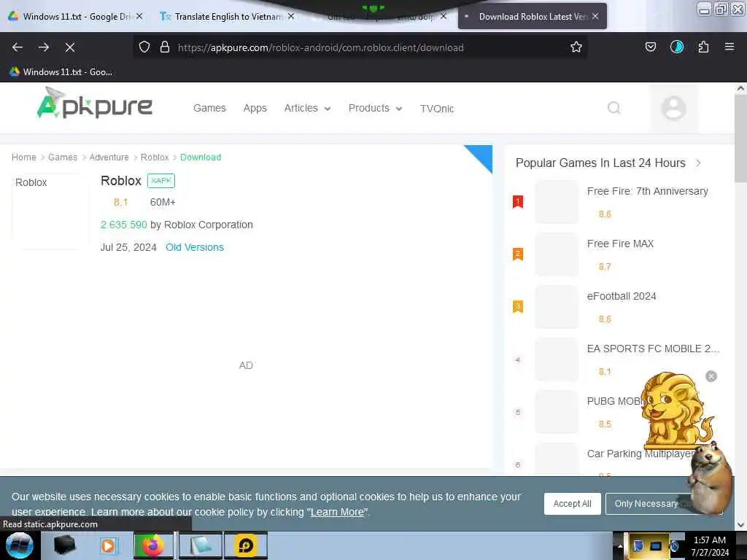Viewport: 747px width, 560px height.
Task: Open Free Fire MAX game entry
Action: [620, 244]
